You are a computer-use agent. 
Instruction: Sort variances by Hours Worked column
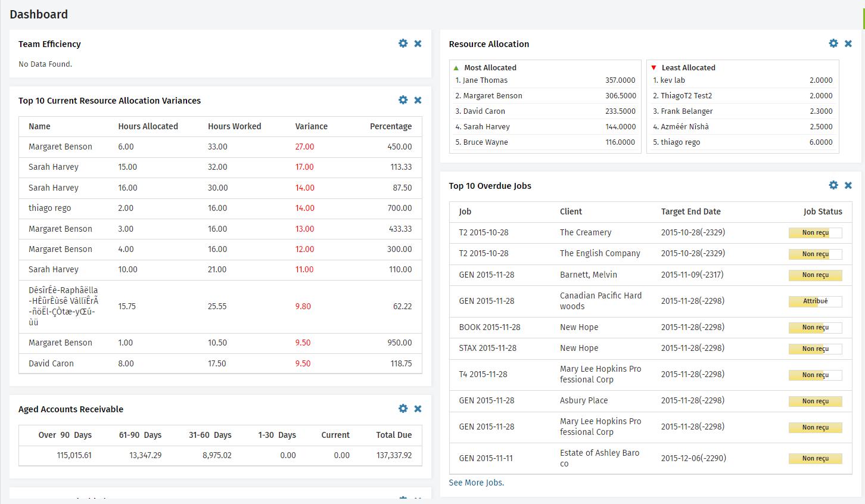(234, 126)
